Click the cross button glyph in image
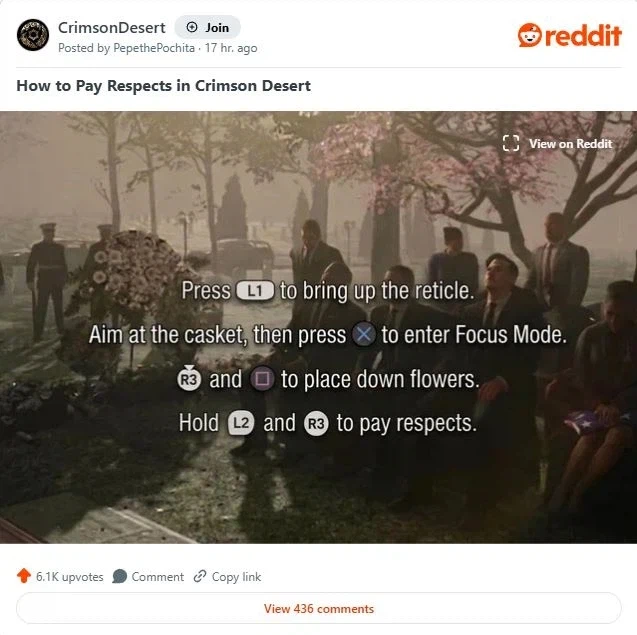637x635 pixels. click(x=364, y=335)
